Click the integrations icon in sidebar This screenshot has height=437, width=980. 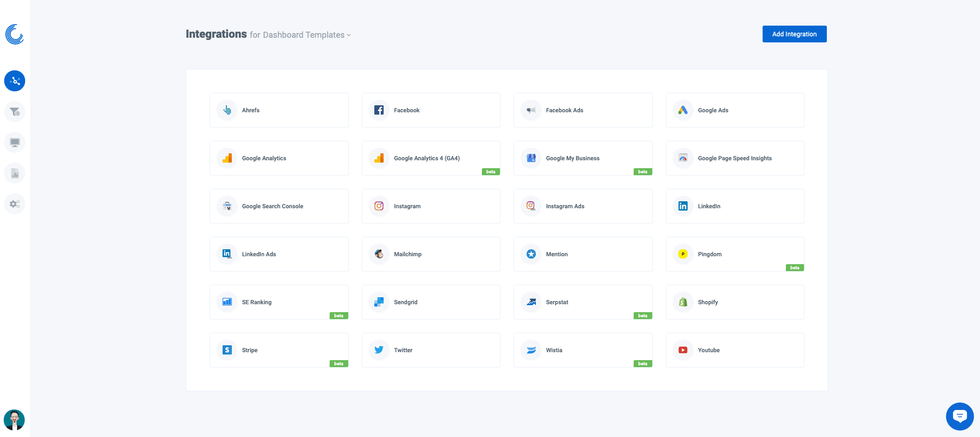point(15,81)
